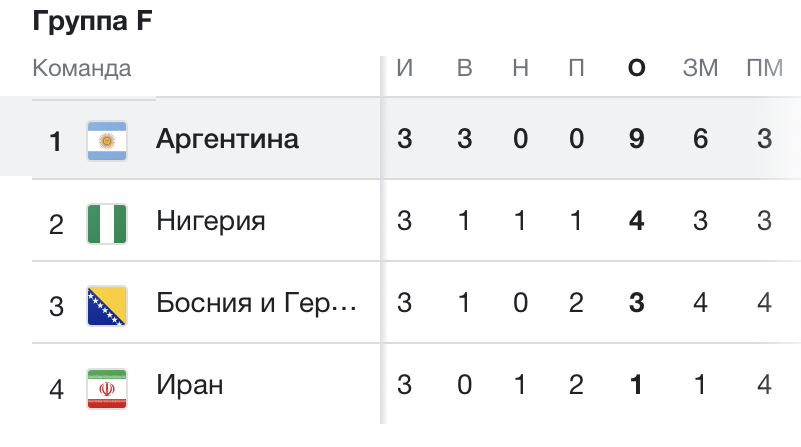Open the Босния и Гер… team link

256,303
